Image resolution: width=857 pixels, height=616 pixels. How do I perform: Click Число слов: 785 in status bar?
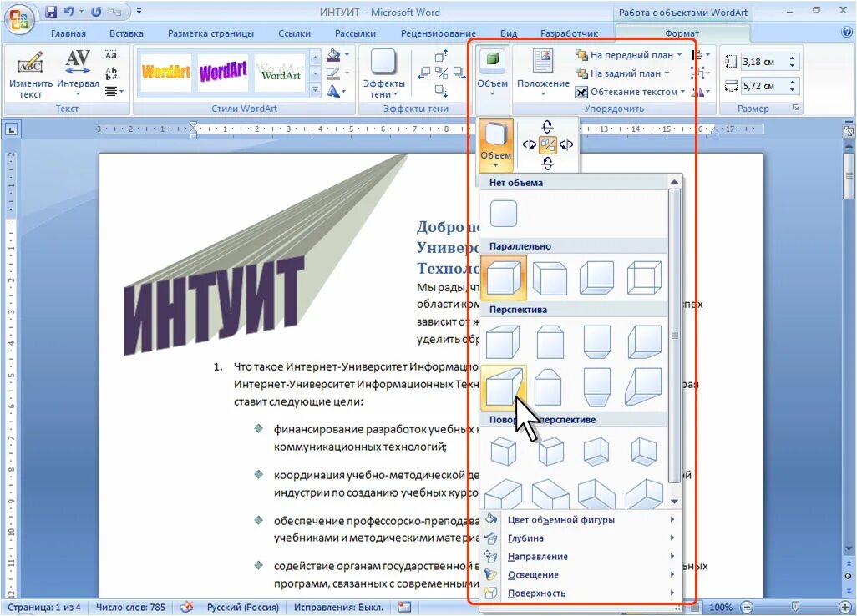[x=130, y=608]
